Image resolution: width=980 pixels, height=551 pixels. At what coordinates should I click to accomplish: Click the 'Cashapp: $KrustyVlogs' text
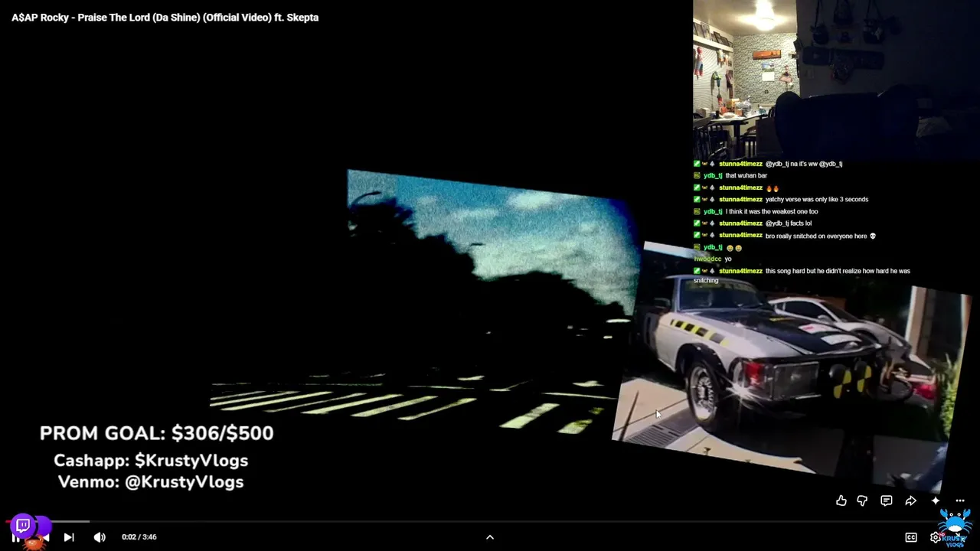[151, 461]
